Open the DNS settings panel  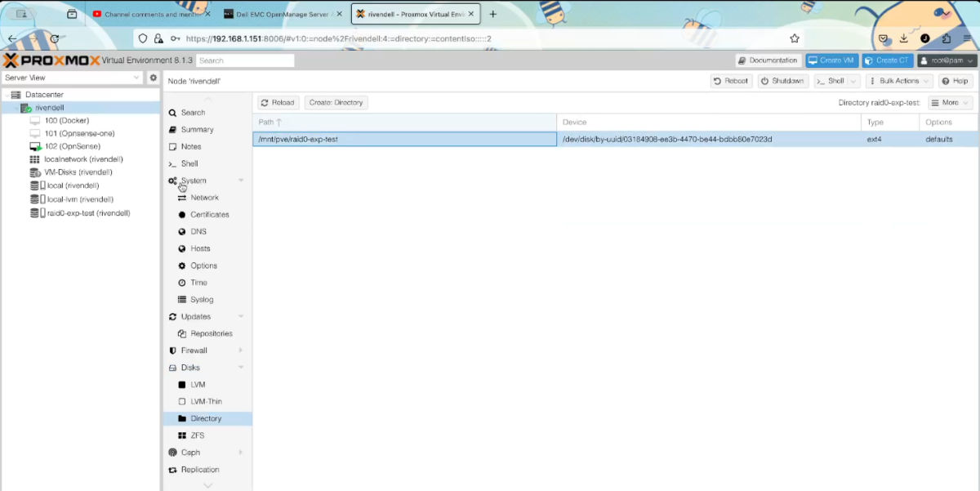198,231
